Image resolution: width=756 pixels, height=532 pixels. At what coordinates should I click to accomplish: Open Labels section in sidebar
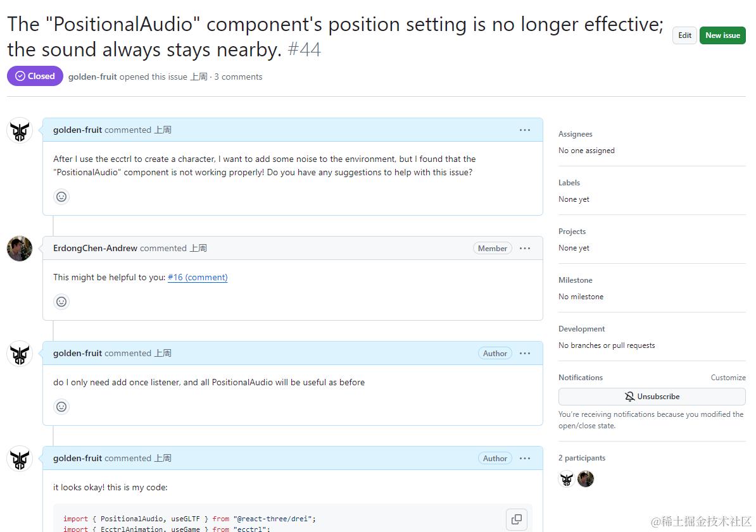coord(569,183)
